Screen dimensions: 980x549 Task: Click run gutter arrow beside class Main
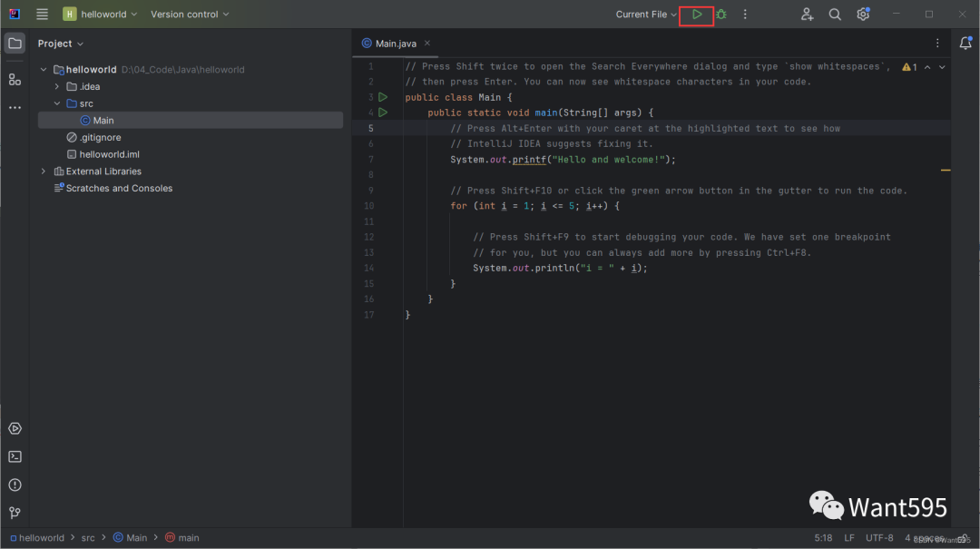[x=383, y=97]
